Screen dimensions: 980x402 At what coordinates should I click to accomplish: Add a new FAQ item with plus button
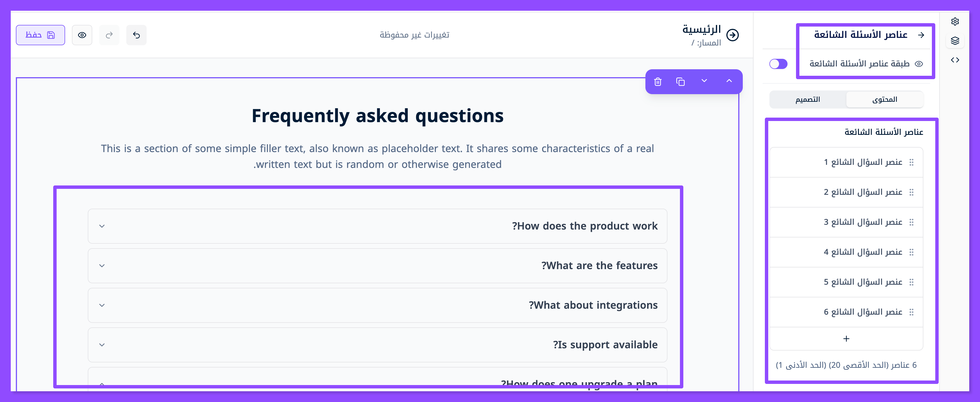point(846,339)
